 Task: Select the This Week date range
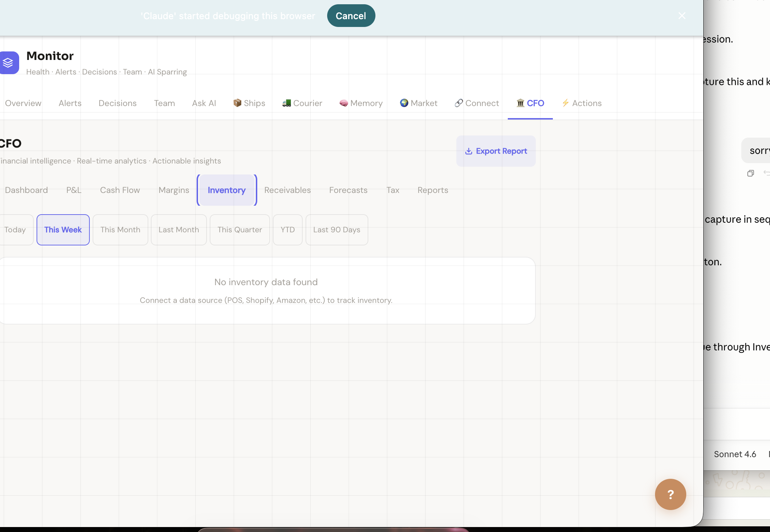pyautogui.click(x=63, y=230)
